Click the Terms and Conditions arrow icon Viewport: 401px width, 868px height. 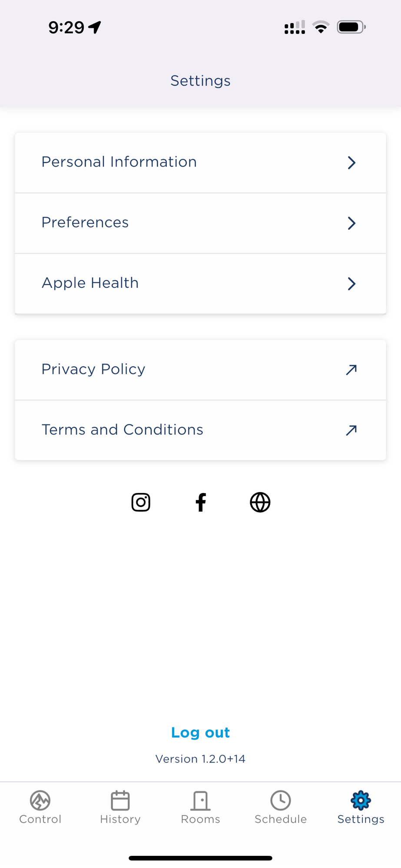351,430
